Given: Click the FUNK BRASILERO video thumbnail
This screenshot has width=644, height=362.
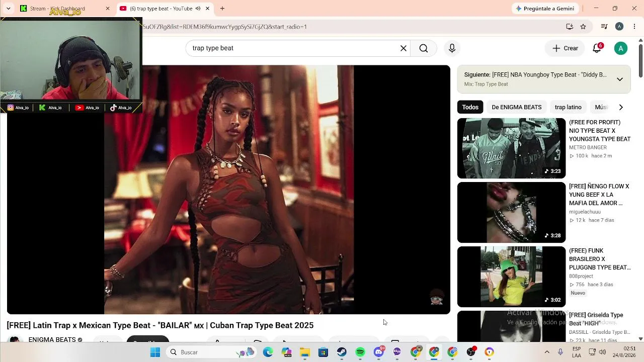Looking at the screenshot, I should pyautogui.click(x=511, y=277).
